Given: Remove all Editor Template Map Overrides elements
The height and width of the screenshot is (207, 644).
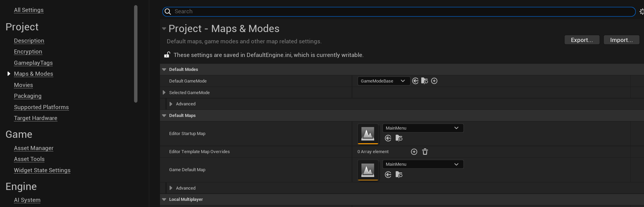Looking at the screenshot, I should (x=425, y=152).
